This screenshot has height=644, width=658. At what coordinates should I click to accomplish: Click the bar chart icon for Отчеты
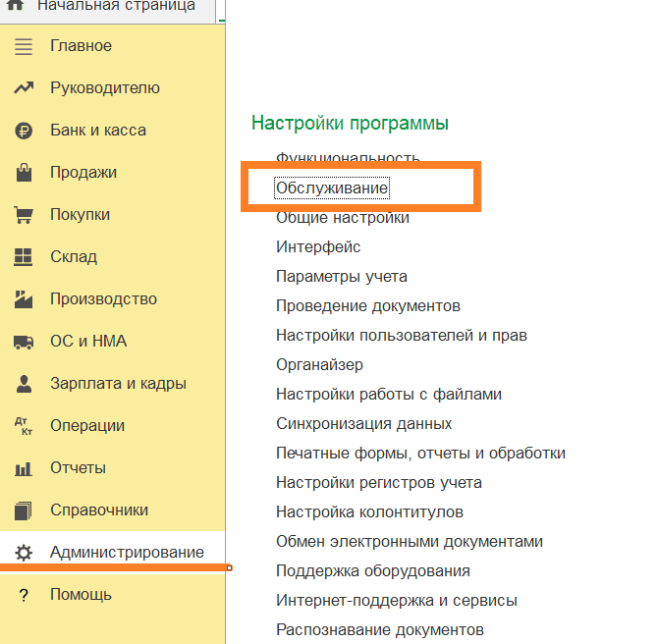coord(24,468)
